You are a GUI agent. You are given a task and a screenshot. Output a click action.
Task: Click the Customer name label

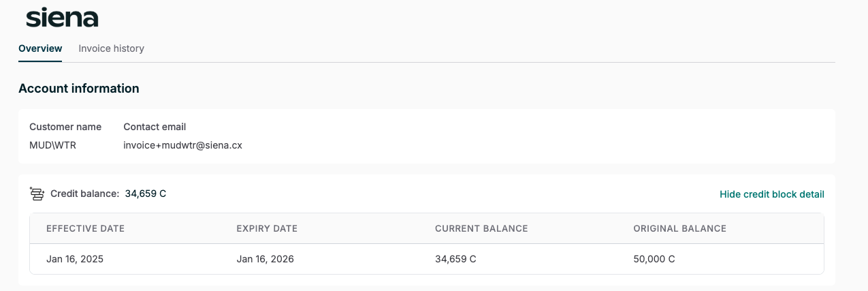coord(65,127)
